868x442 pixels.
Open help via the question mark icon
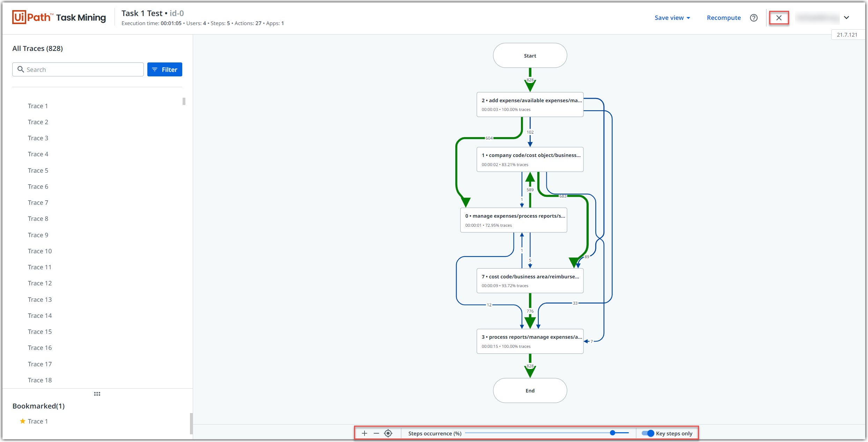point(753,18)
